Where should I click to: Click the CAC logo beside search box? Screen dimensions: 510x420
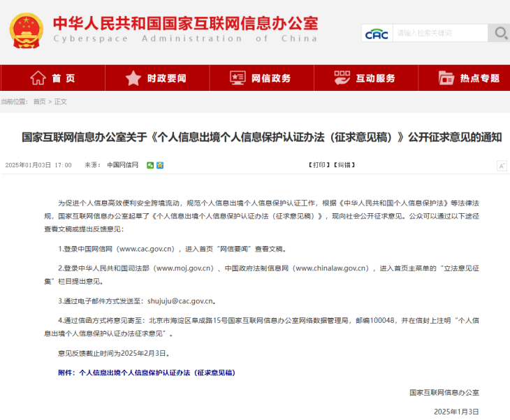377,34
